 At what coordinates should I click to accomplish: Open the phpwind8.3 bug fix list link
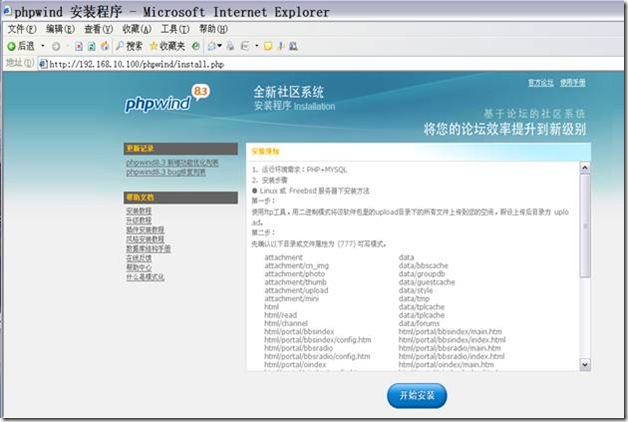point(166,172)
